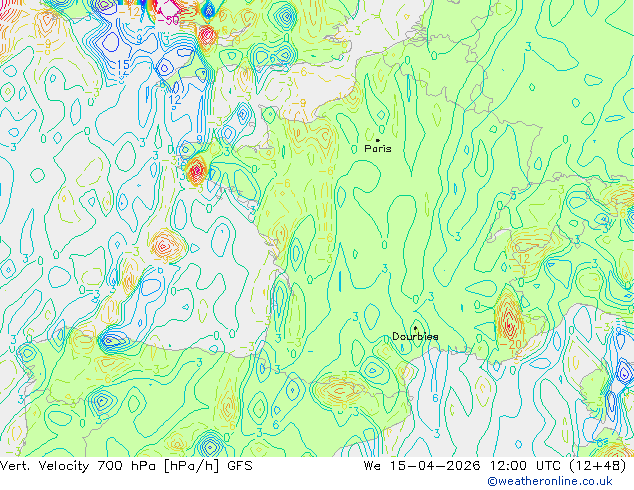Screen dimensions: 634x490
Task: Click the Paris location dot marker
Action: (x=378, y=140)
